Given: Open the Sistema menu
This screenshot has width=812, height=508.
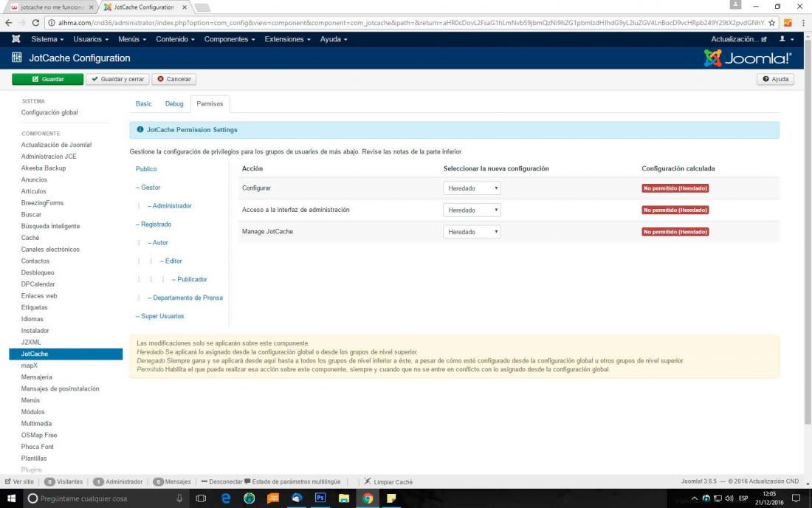Looking at the screenshot, I should (x=47, y=39).
